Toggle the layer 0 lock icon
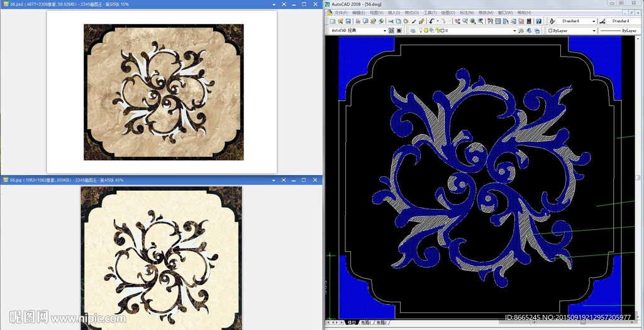Viewport: 644px width, 330px height. point(436,30)
